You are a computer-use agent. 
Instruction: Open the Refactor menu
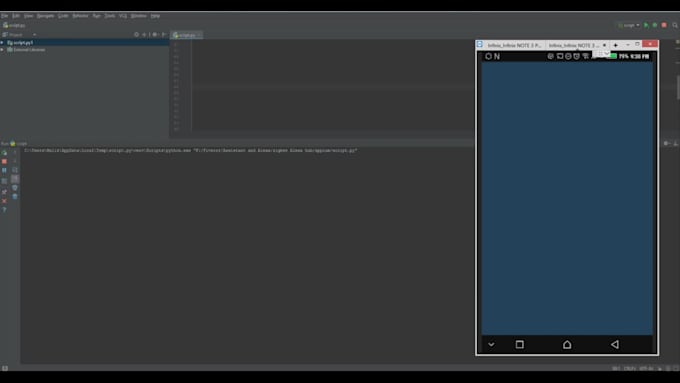80,16
